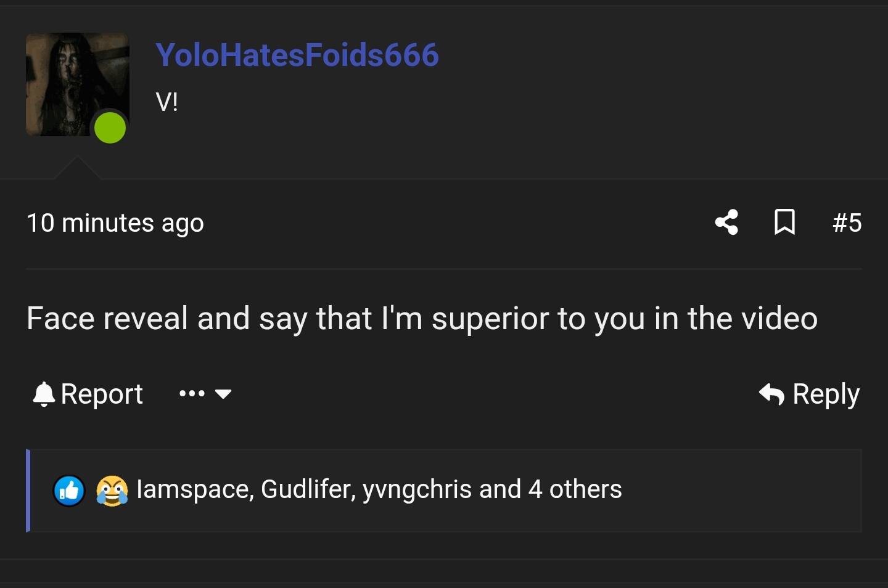
Task: Click the blue thumbs-up Like reaction icon
Action: point(69,491)
